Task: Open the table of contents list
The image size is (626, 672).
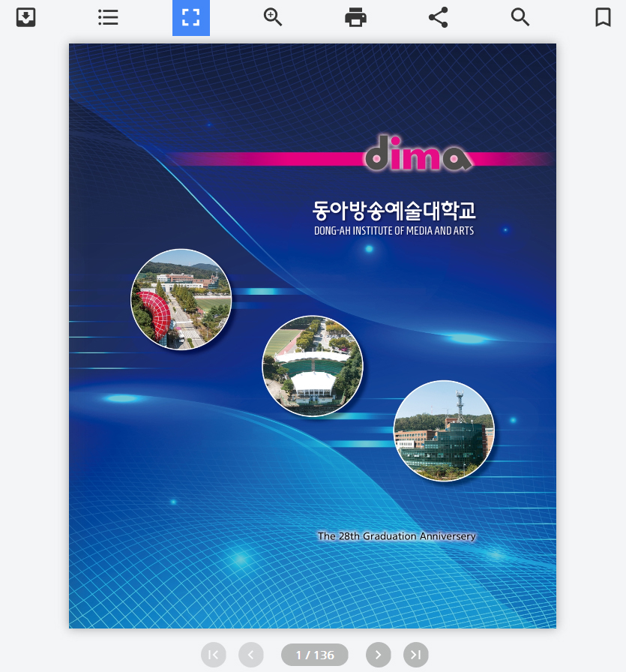Action: pos(109,17)
